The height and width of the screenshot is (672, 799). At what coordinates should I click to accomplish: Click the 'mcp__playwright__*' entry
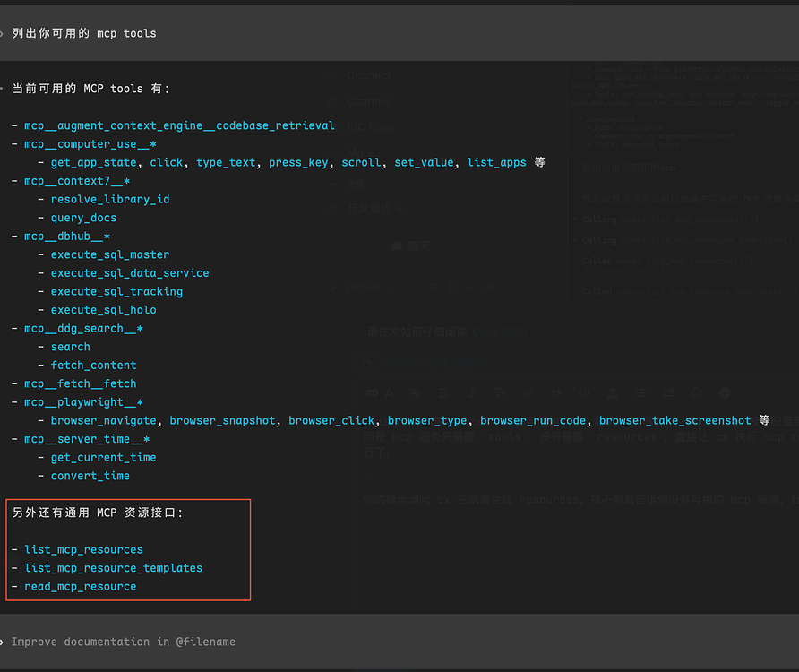point(83,401)
